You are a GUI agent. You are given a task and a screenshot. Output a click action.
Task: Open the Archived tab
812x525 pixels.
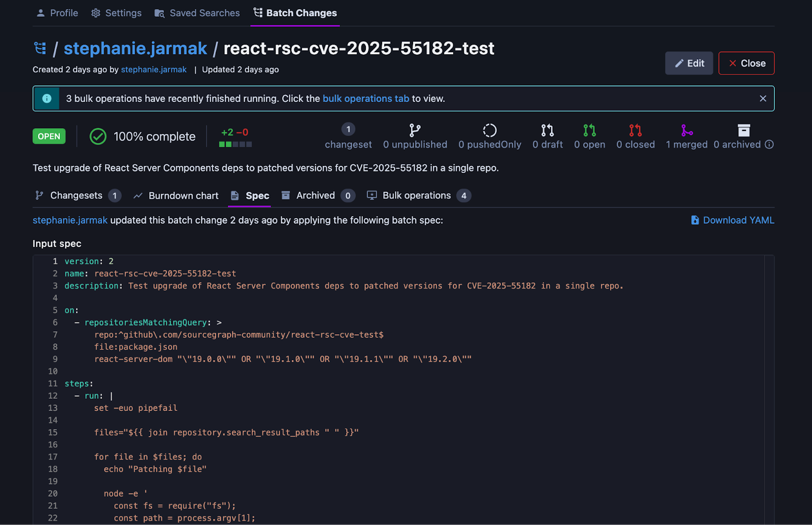click(318, 196)
